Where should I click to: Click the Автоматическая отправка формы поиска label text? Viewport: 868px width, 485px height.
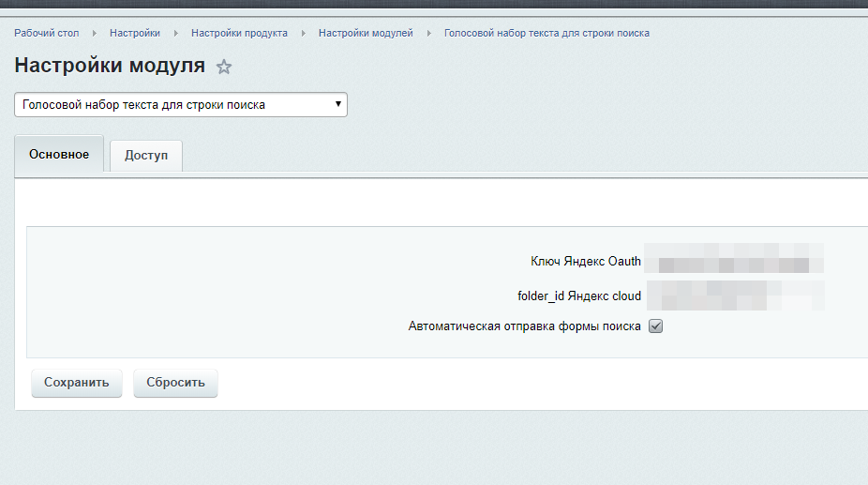point(524,326)
